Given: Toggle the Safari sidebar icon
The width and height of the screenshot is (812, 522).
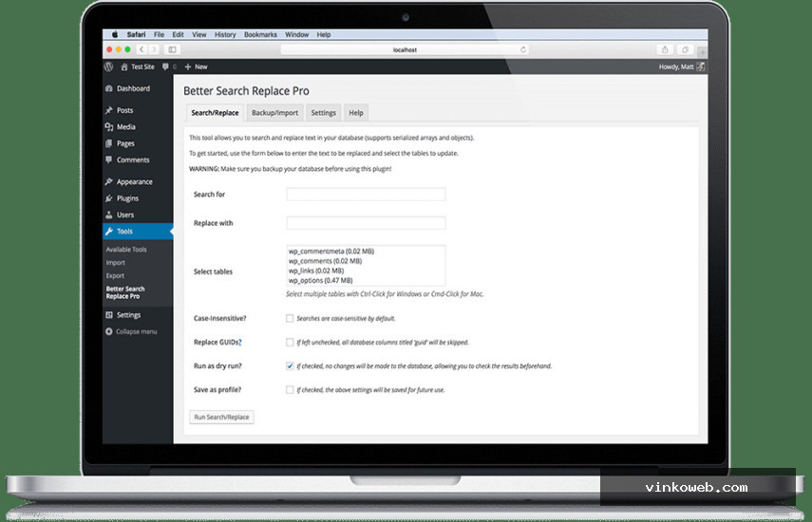Looking at the screenshot, I should pyautogui.click(x=173, y=49).
